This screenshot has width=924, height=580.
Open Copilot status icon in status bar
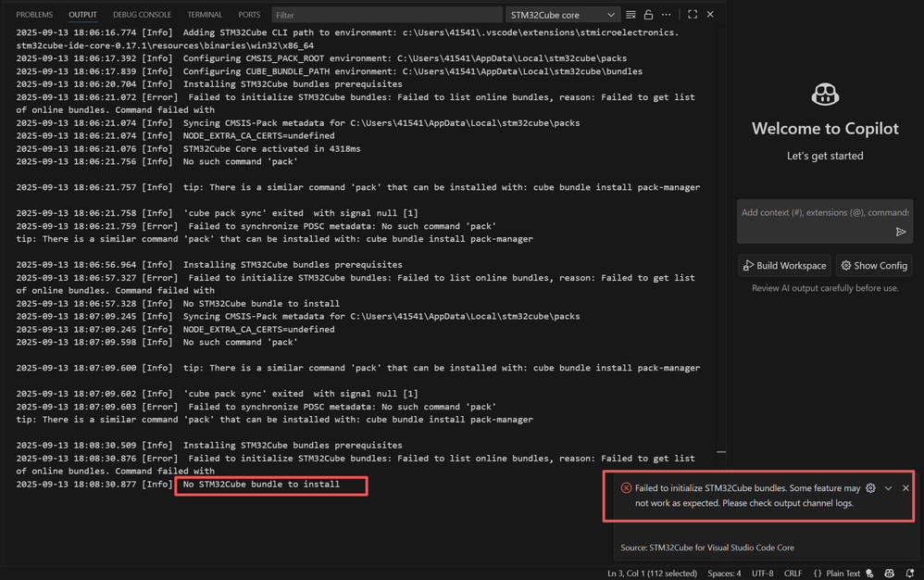click(x=889, y=574)
